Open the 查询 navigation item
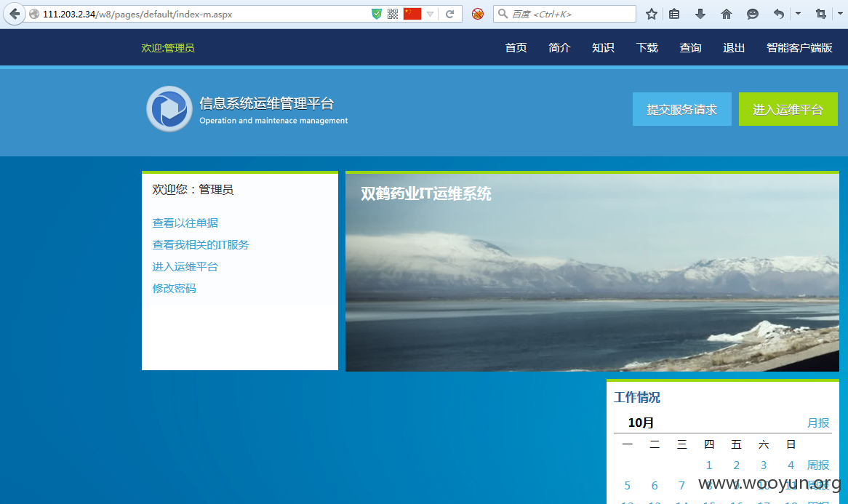Image resolution: width=848 pixels, height=504 pixels. 690,47
